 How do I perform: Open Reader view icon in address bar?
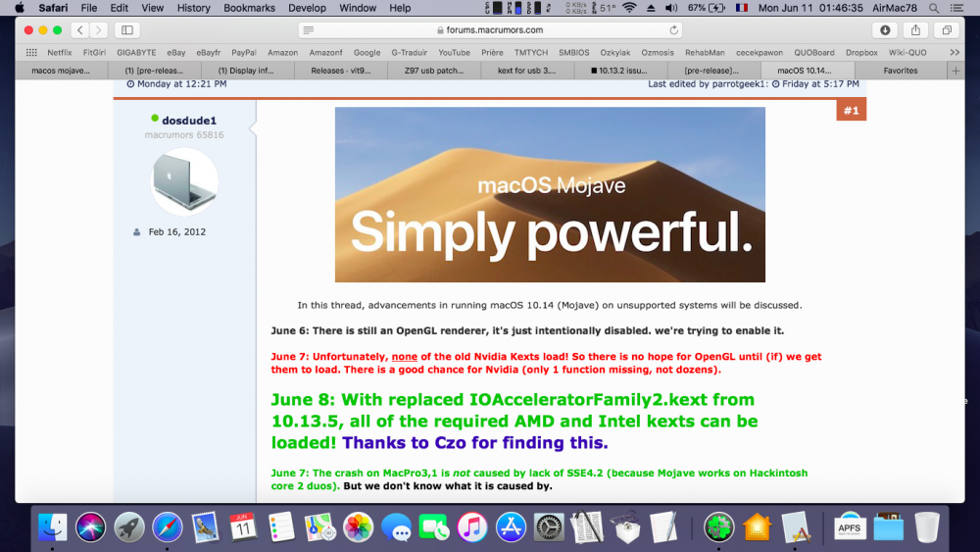(x=308, y=30)
